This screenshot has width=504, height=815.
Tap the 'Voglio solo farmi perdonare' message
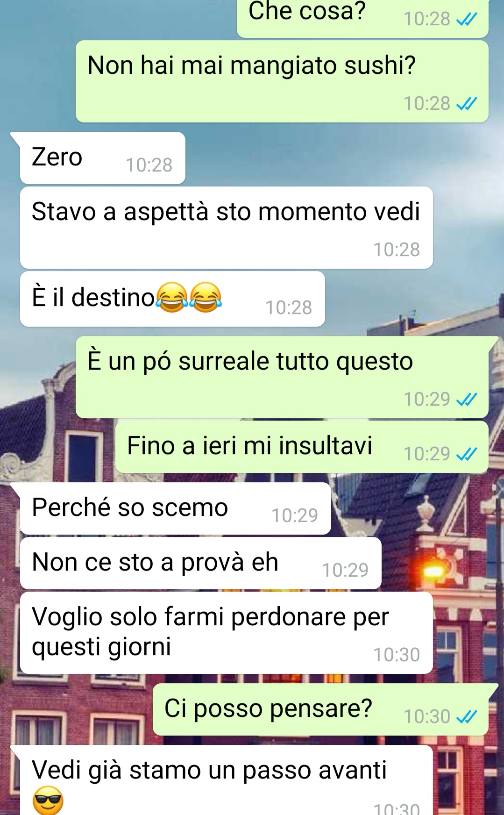(x=226, y=633)
